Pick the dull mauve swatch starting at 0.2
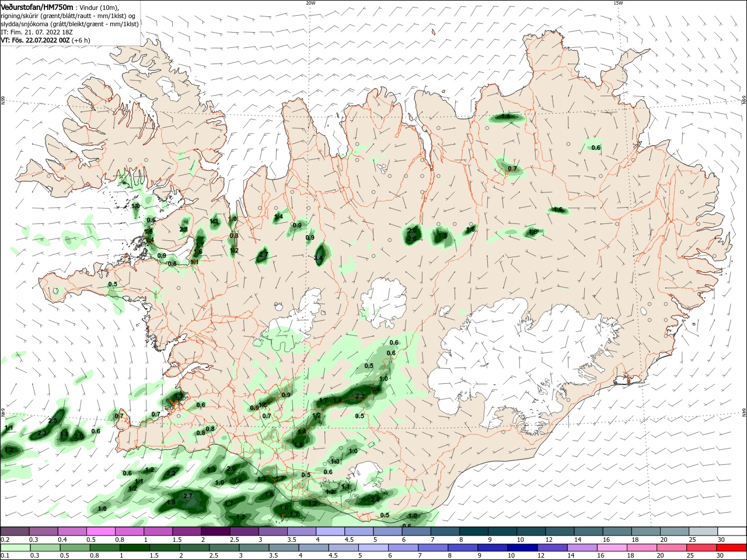The width and height of the screenshot is (747, 560). point(15,531)
